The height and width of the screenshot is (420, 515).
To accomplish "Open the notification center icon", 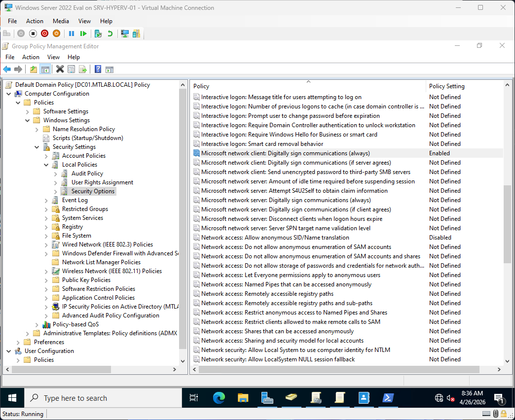I will [499, 398].
